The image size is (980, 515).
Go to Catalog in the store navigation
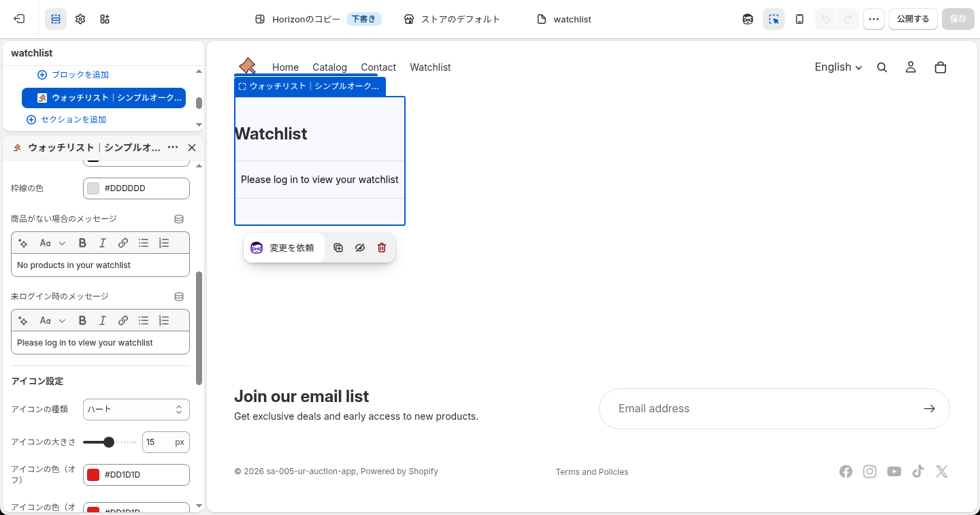329,67
